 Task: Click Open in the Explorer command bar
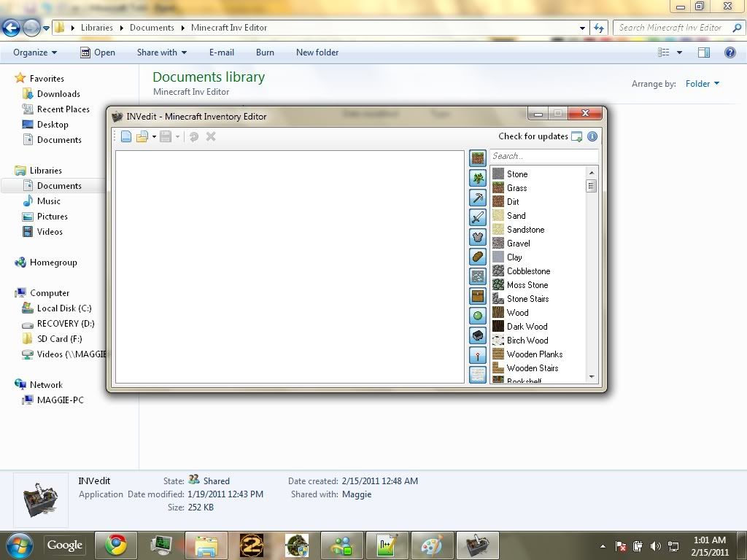tap(98, 52)
